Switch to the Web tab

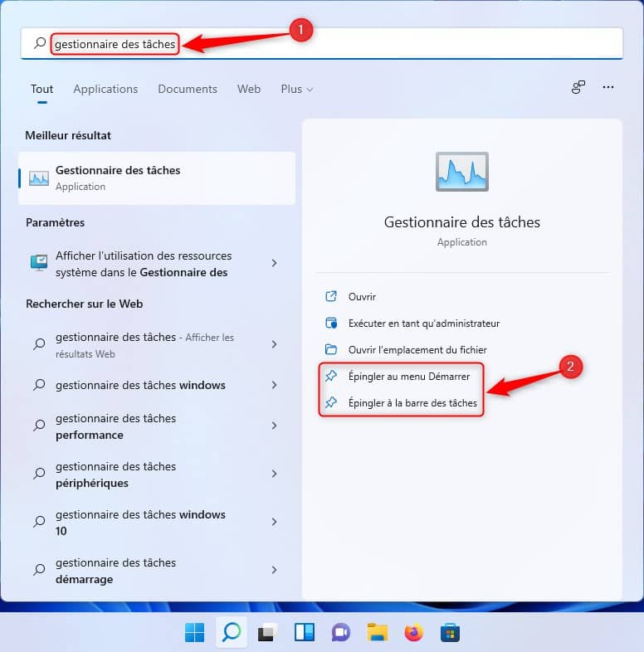pyautogui.click(x=249, y=89)
